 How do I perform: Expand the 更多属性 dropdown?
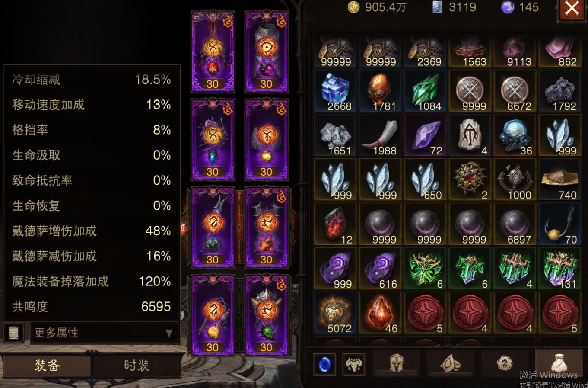click(105, 333)
